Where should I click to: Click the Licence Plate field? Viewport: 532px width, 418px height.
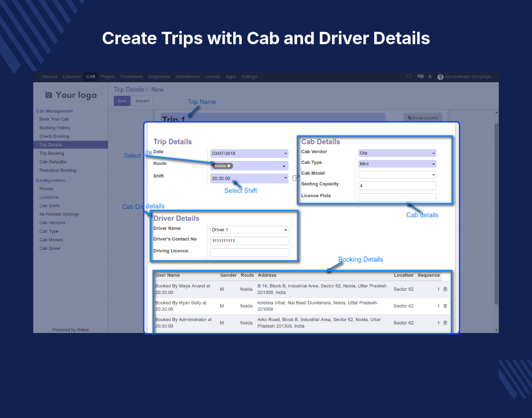(x=397, y=198)
